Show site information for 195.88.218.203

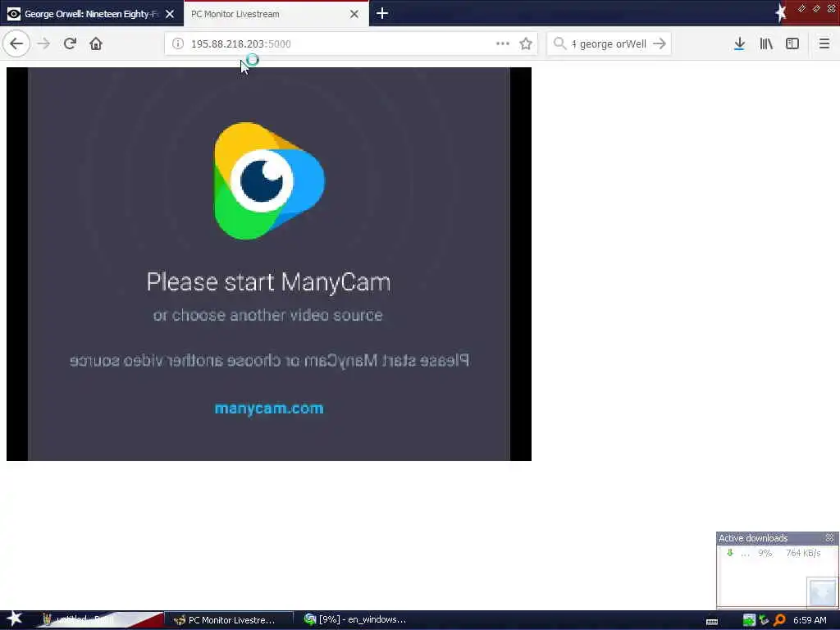(x=178, y=43)
